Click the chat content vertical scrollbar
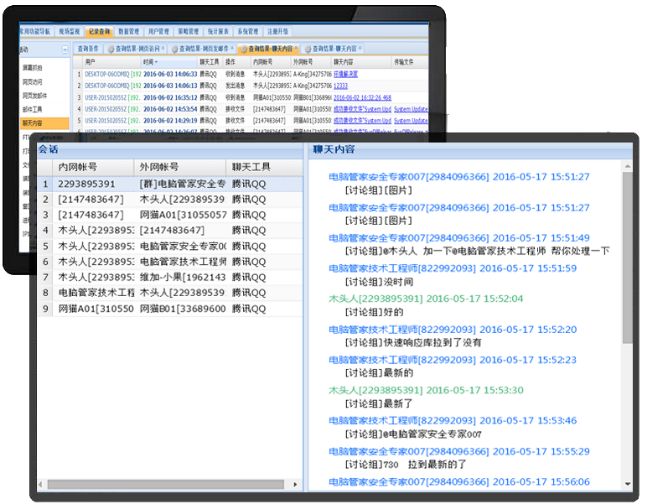This screenshot has width=648, height=504. 628,300
